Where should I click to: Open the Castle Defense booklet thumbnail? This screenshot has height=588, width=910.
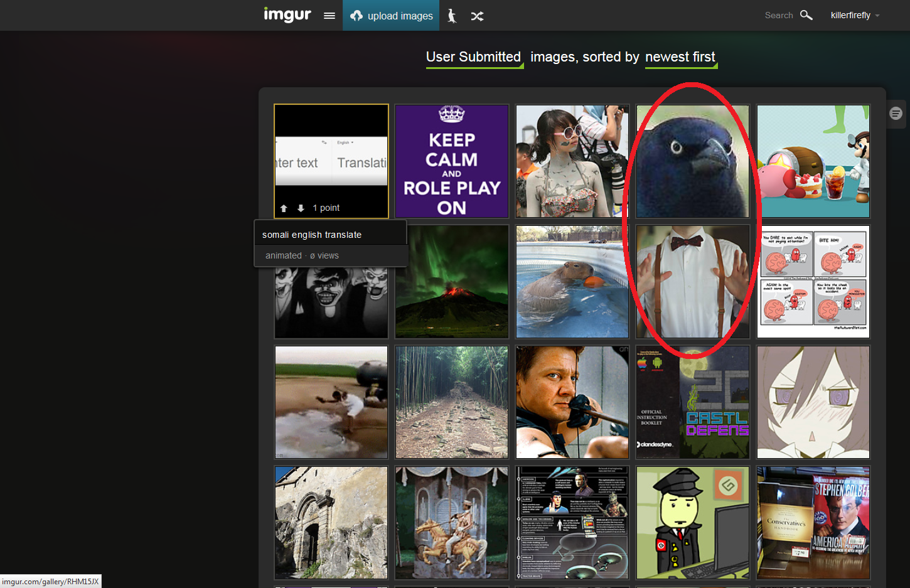(692, 402)
